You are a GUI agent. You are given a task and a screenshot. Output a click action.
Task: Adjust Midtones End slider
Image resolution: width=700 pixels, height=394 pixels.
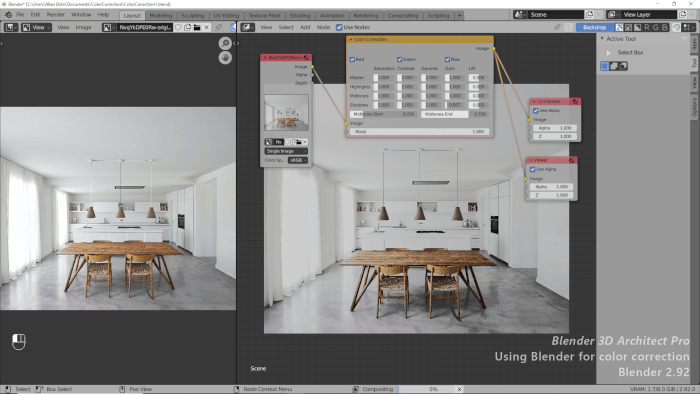coord(455,114)
